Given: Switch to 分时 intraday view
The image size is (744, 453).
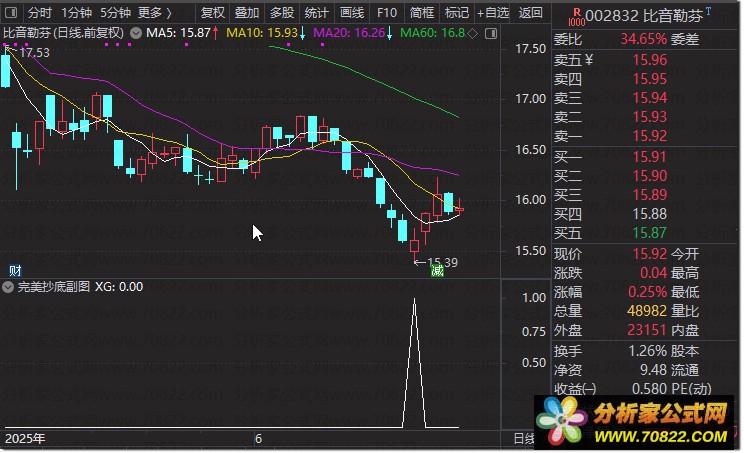Looking at the screenshot, I should (x=39, y=12).
